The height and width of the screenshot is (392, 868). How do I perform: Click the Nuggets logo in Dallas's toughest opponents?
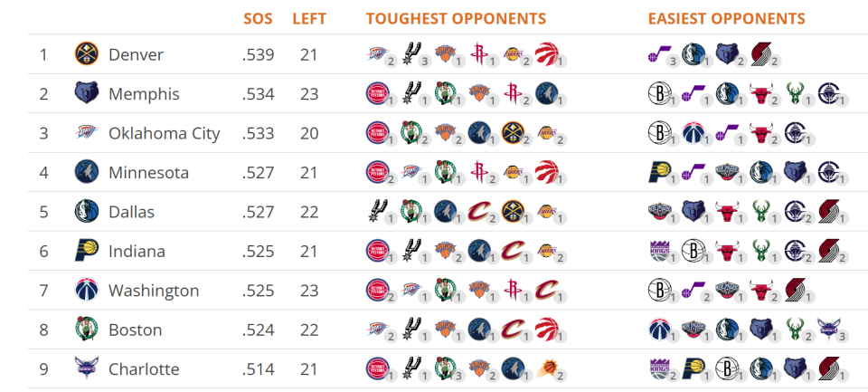point(513,212)
